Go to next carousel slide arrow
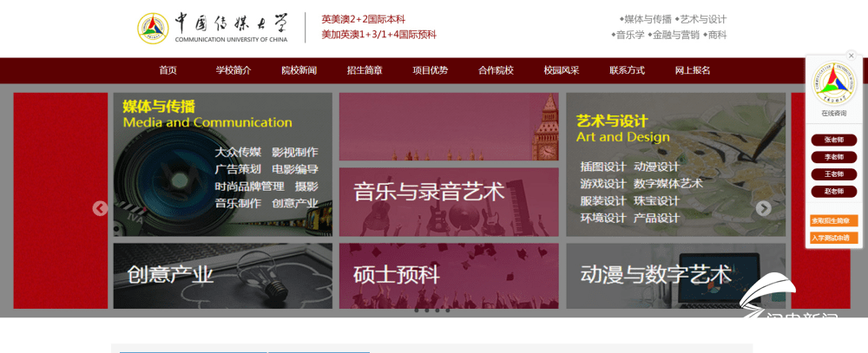 (x=763, y=208)
